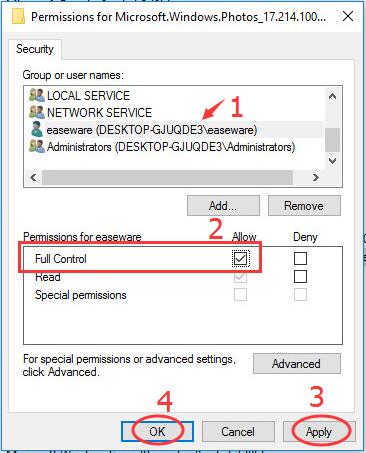Close the Permissions dialog window
The width and height of the screenshot is (366, 453).
pyautogui.click(x=348, y=16)
